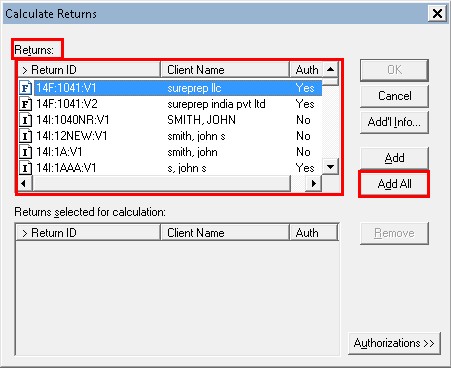The image size is (451, 368).
Task: Select return 14I:1A:V1
Action: [x=170, y=152]
